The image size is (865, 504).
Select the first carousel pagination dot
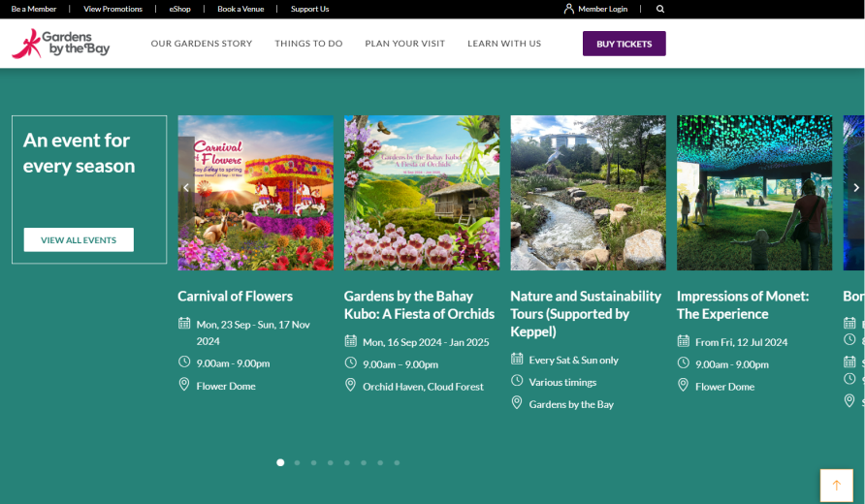click(280, 462)
